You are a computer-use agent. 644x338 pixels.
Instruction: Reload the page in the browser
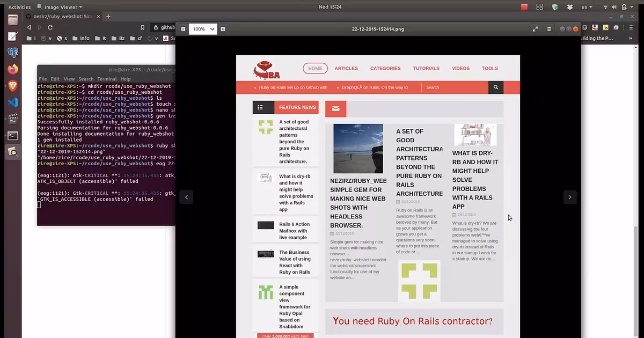(x=50, y=27)
